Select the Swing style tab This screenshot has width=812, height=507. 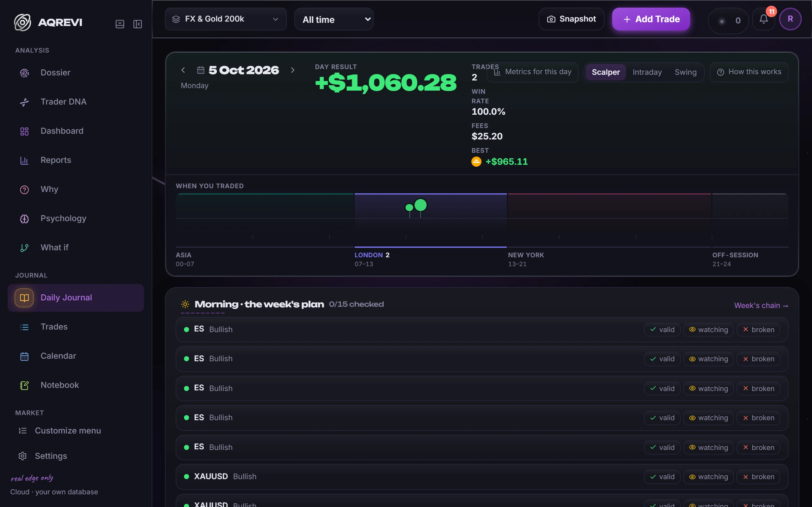(x=685, y=72)
